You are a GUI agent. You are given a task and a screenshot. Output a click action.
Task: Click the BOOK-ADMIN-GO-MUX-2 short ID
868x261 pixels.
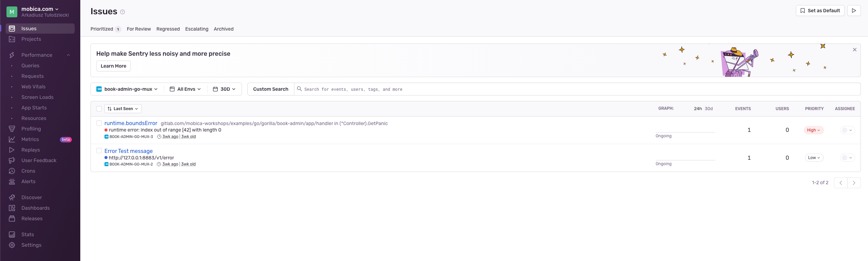pos(131,164)
